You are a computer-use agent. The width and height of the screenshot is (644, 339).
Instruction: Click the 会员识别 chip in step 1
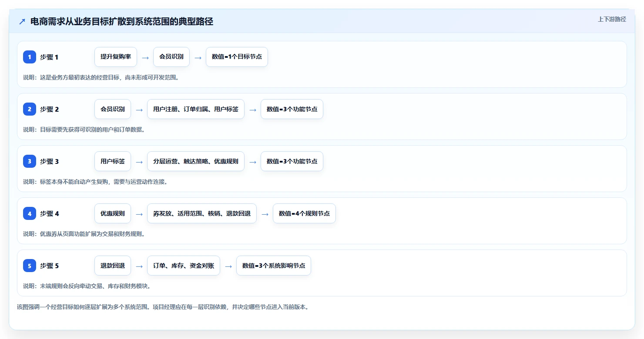tap(171, 57)
